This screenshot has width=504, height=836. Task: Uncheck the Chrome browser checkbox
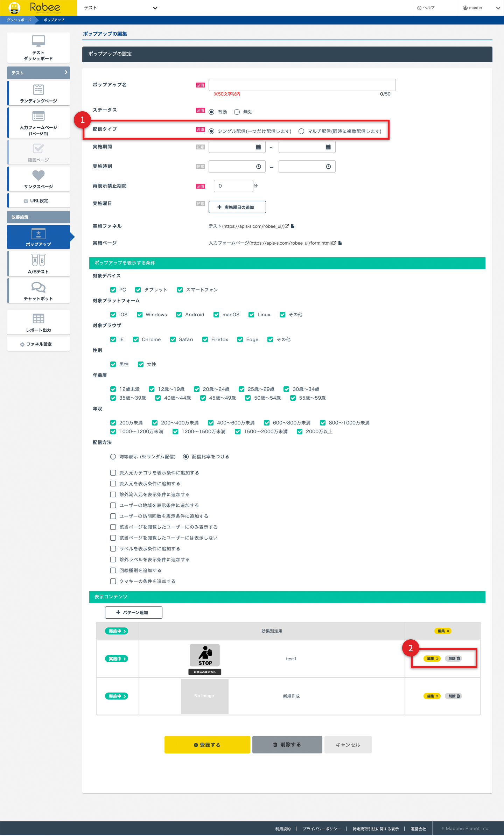pos(136,339)
